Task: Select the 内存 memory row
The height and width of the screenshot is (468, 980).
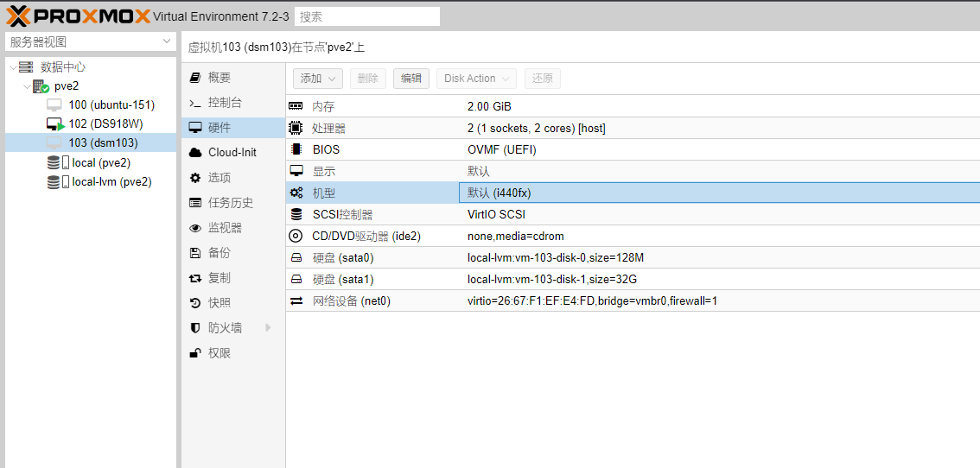Action: click(633, 107)
